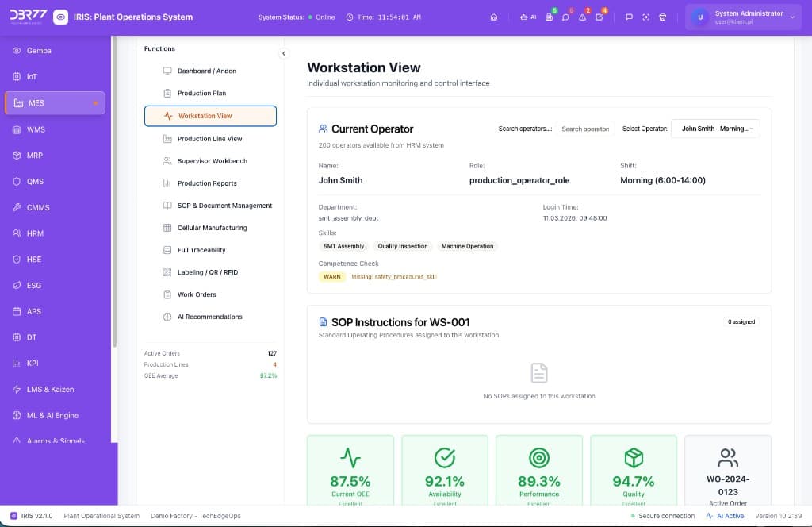Image resolution: width=812 pixels, height=527 pixels.
Task: Open the AI assistant icon in header
Action: coord(528,17)
